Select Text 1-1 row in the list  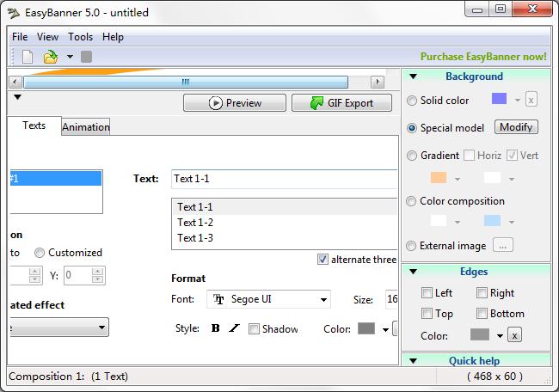[286, 207]
